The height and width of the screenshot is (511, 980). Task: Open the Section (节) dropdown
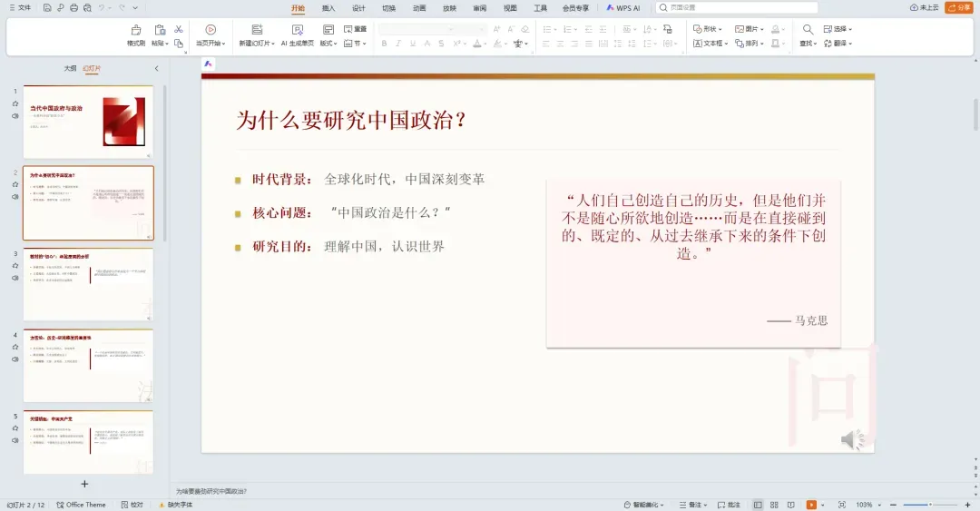(355, 44)
